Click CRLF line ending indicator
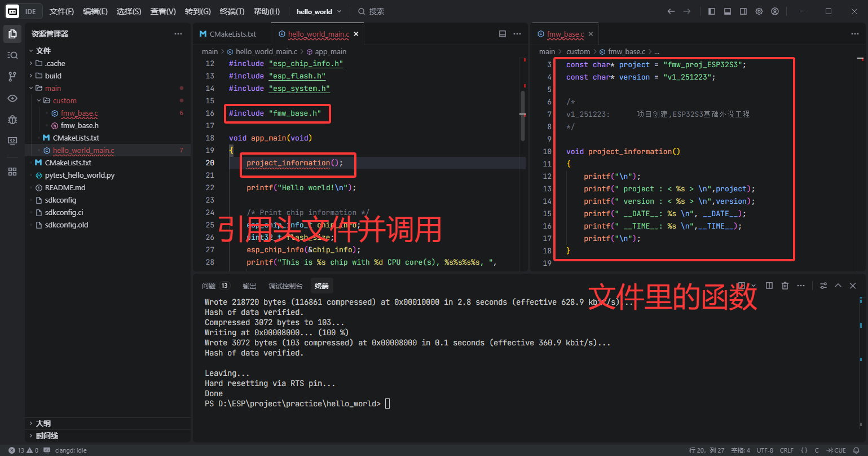The width and height of the screenshot is (868, 456). point(787,450)
